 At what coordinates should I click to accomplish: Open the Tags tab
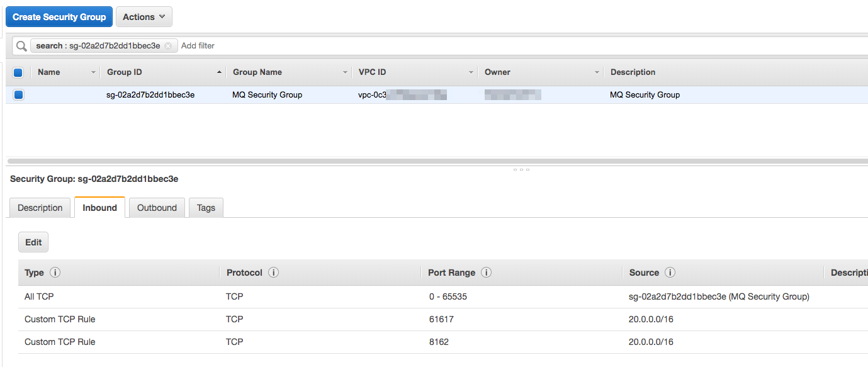click(x=206, y=208)
